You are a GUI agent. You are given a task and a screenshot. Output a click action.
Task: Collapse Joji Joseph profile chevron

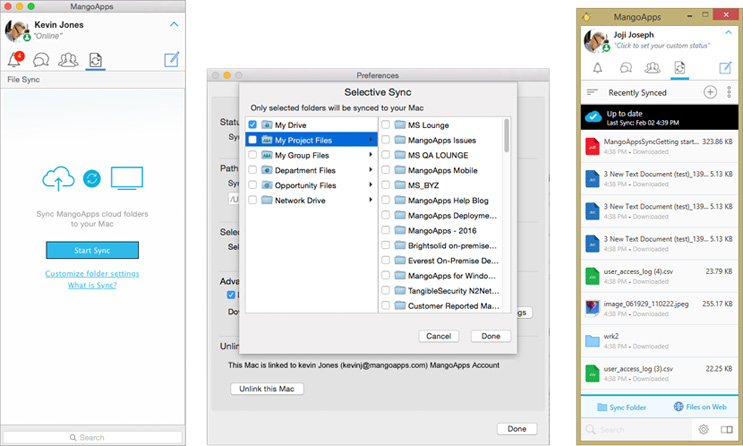(x=728, y=32)
